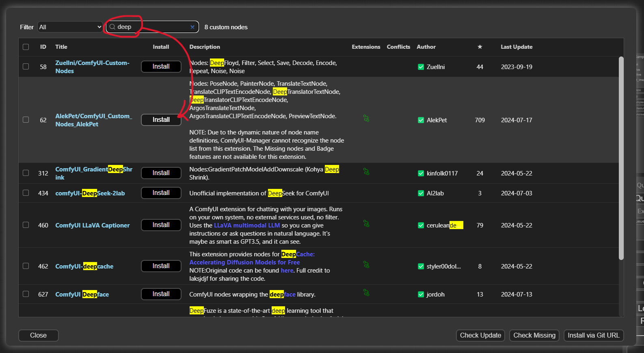Open the extensions icon for AlekPet row
The width and height of the screenshot is (644, 353).
[x=366, y=119]
